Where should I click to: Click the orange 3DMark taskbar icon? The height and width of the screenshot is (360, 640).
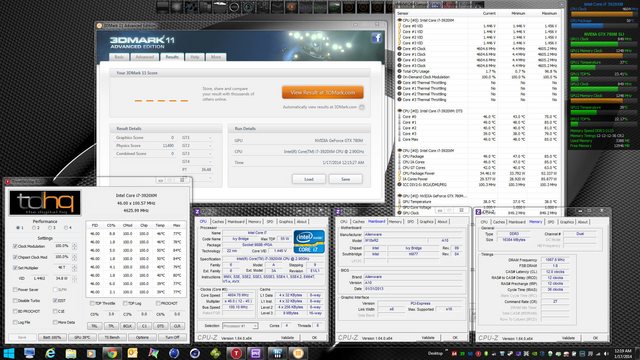[298, 353]
